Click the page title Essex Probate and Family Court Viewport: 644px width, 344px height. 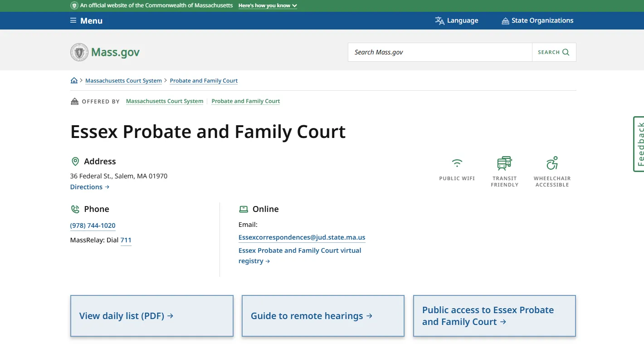coord(208,132)
